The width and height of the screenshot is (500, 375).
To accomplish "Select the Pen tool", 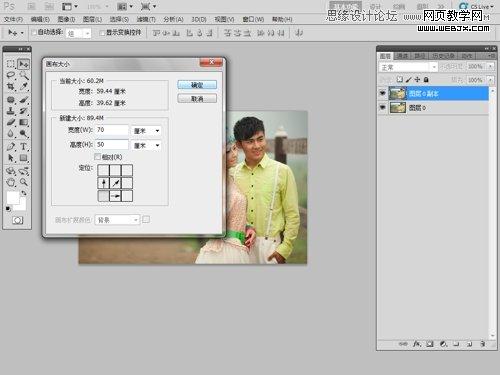I will pos(11,146).
